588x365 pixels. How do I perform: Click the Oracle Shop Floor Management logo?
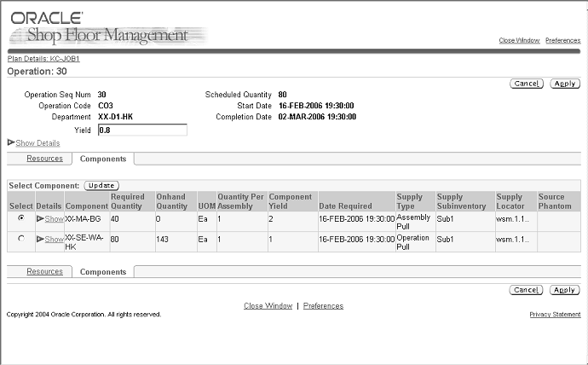(107, 28)
